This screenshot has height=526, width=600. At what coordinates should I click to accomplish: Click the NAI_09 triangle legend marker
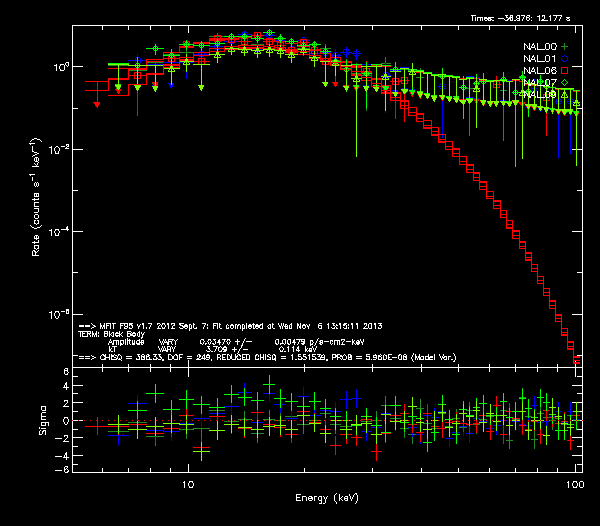(x=565, y=94)
